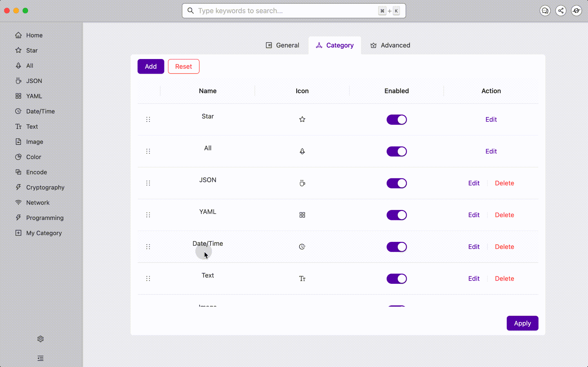Click the drag handle of the Star row

pos(148,119)
